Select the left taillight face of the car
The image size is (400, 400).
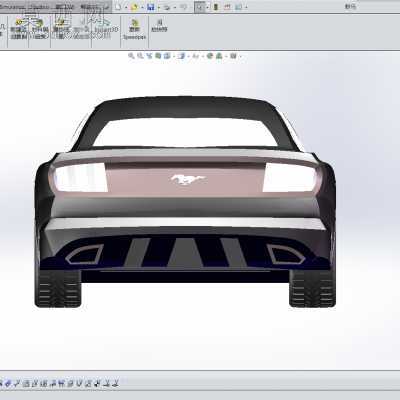click(81, 178)
